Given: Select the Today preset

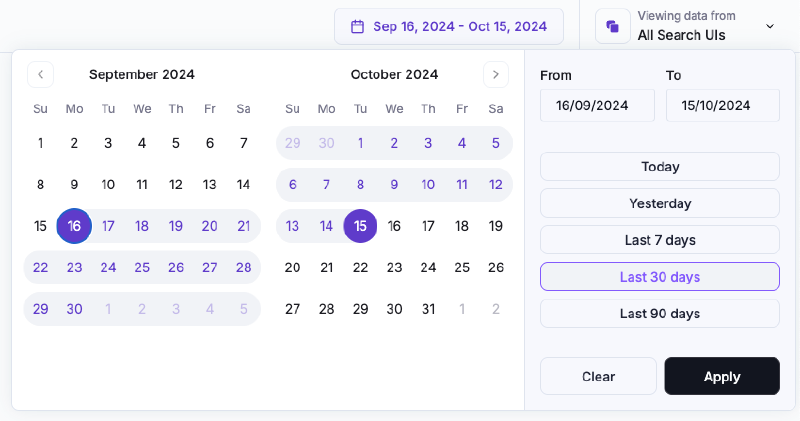Looking at the screenshot, I should coord(660,166).
